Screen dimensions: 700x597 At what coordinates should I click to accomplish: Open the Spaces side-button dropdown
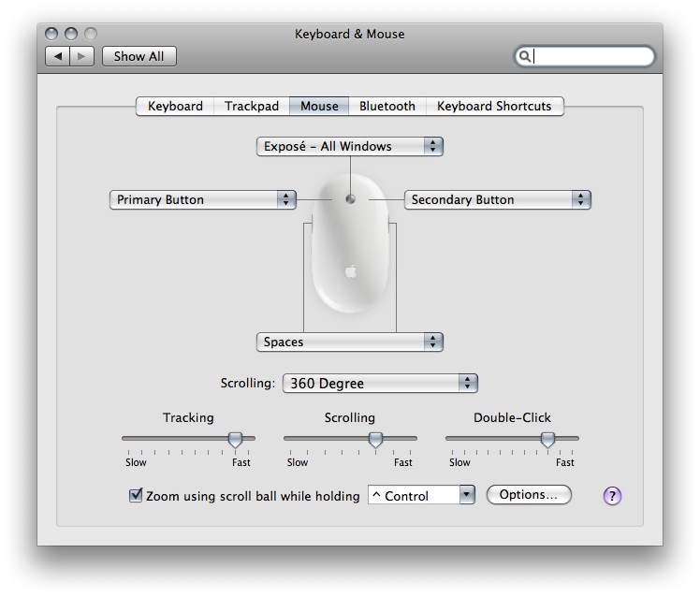click(350, 342)
